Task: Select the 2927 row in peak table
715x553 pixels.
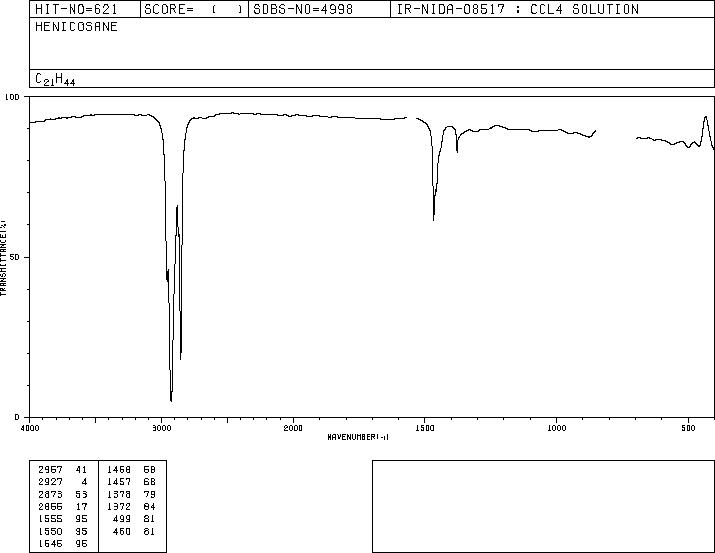Action: coord(63,481)
